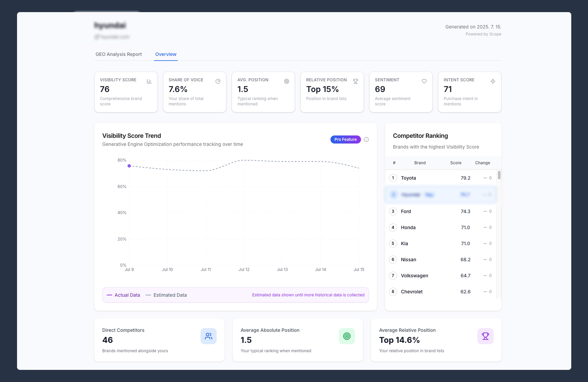Click the Competitor Ranking scrollbar thumb
This screenshot has height=382, width=588.
tap(499, 175)
